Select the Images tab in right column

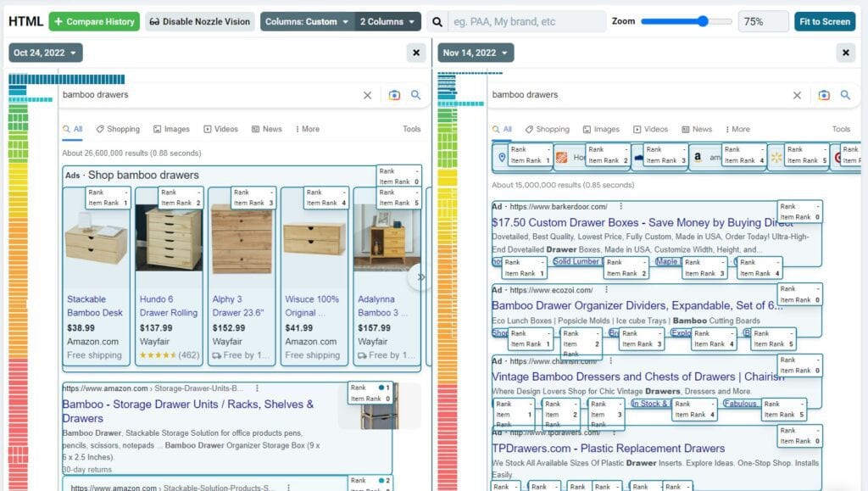(x=601, y=129)
